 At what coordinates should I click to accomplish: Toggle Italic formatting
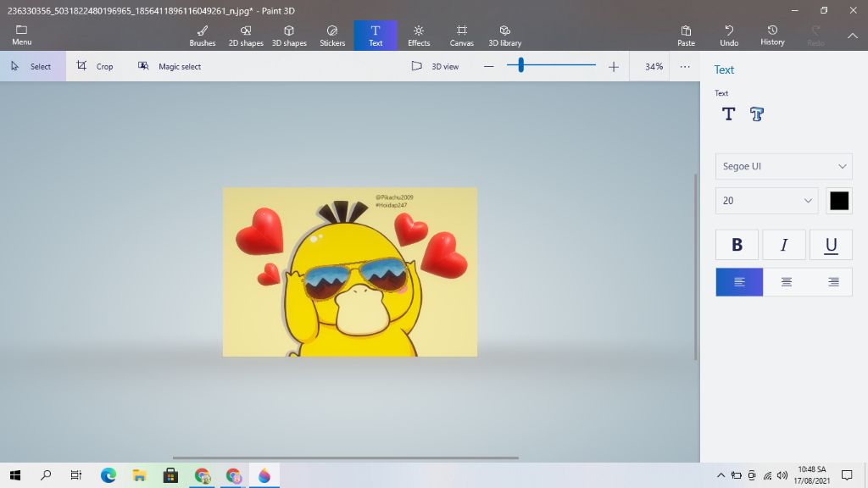tap(784, 245)
